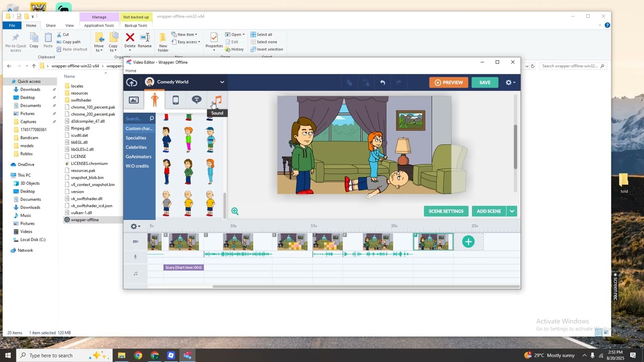Click Select all in Explorer ribbon

pyautogui.click(x=261, y=35)
